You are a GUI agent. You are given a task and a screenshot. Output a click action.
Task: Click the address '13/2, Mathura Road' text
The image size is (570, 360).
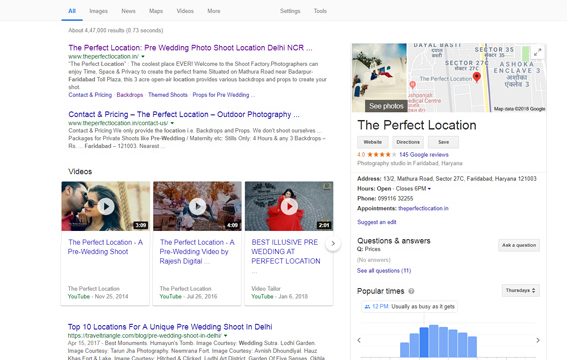point(460,179)
